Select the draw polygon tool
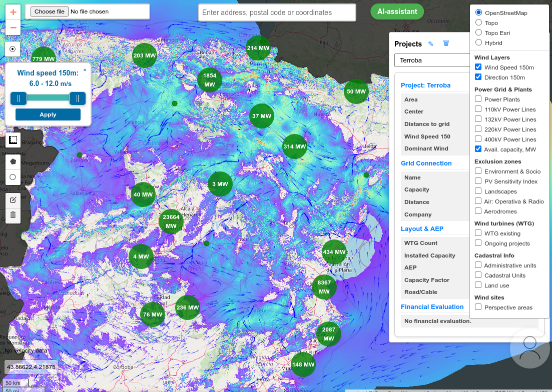This screenshot has width=552, height=392. [13, 161]
